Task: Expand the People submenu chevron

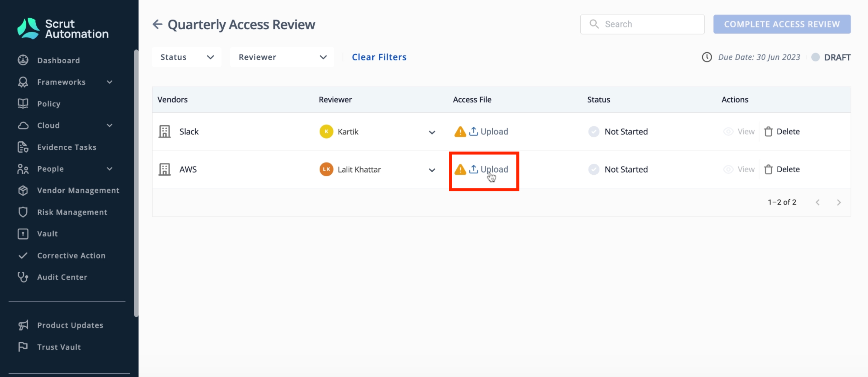Action: click(110, 169)
